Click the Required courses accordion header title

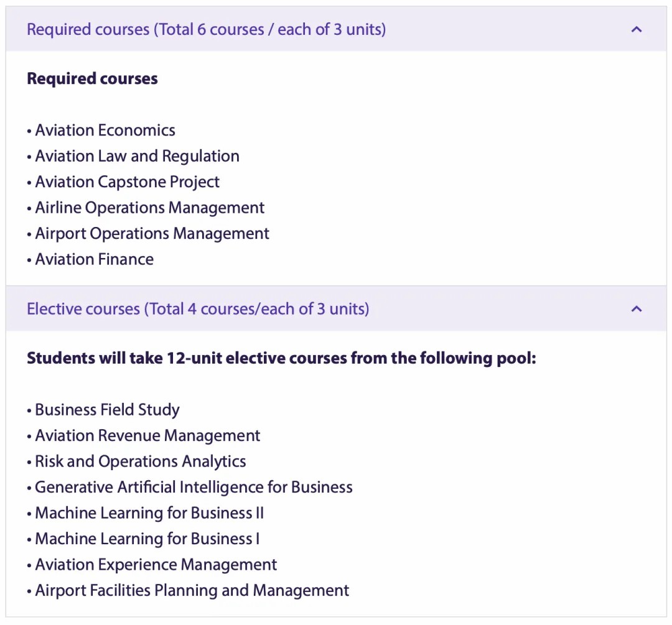click(x=206, y=29)
